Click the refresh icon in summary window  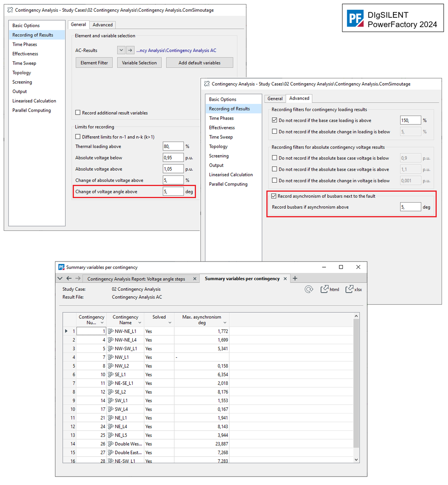coord(309,289)
